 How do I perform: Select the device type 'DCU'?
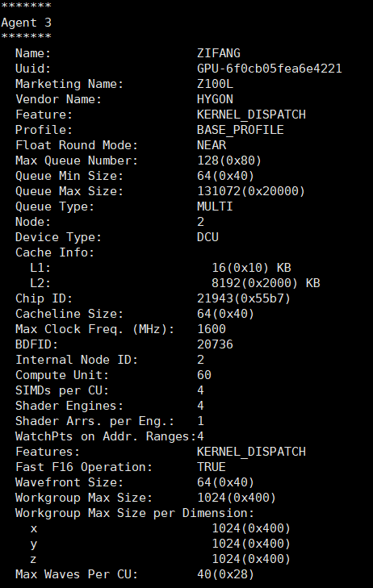click(x=207, y=237)
